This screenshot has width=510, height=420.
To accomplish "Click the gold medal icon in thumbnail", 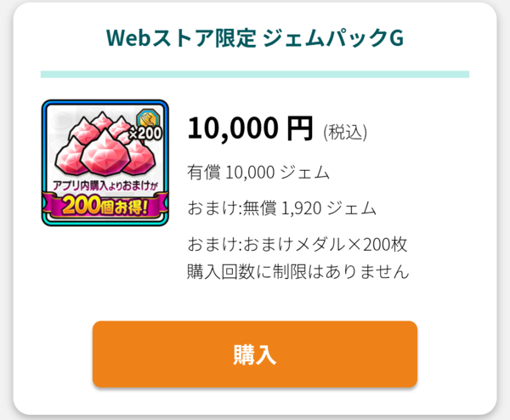I will coord(148,119).
